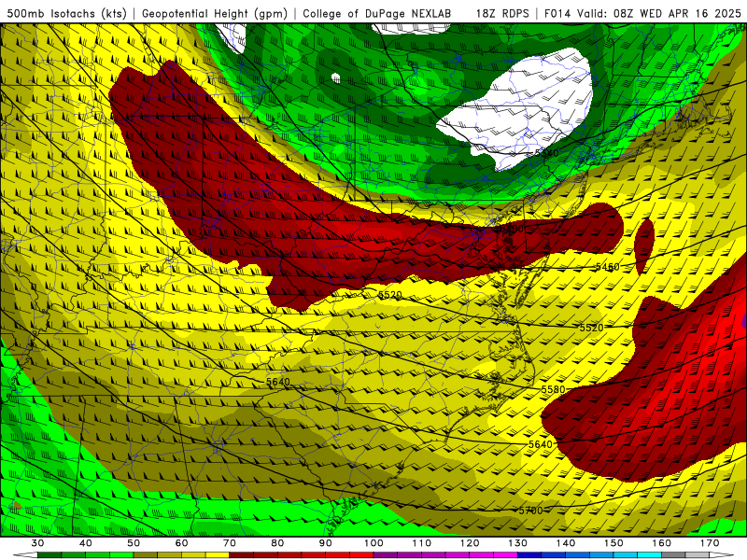Image resolution: width=747 pixels, height=560 pixels.
Task: Click the 5700 height contour label
Action: 530,511
